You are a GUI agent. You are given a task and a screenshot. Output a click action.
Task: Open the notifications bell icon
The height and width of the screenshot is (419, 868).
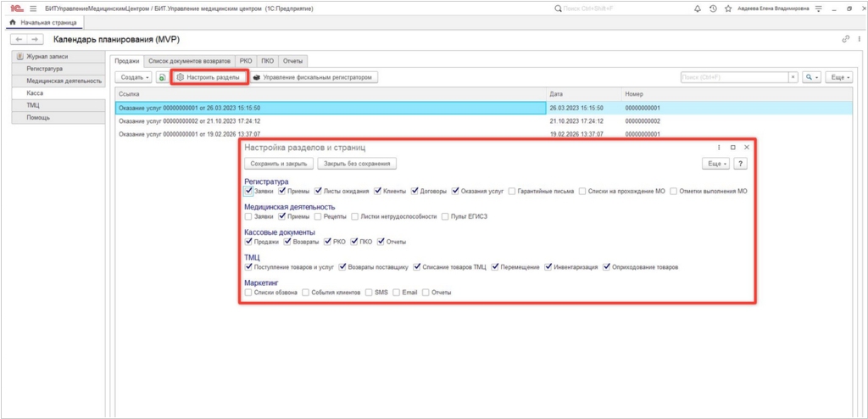[698, 8]
